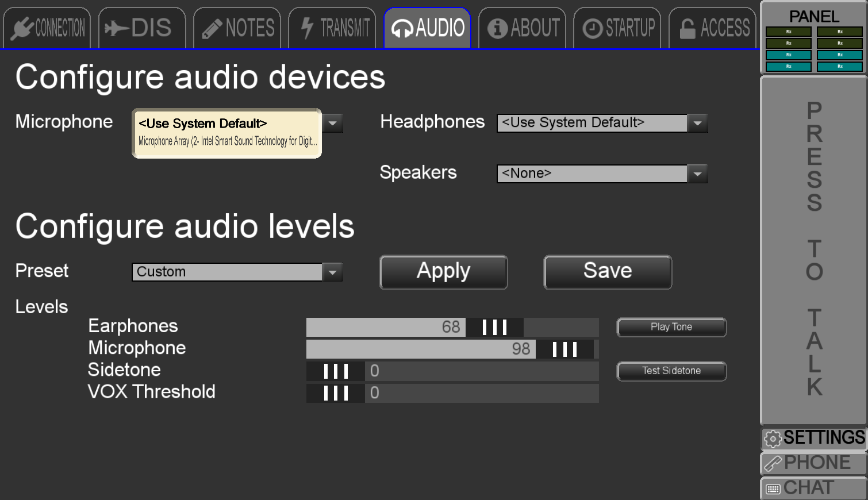Select Microphone Array Intel Smart Sound option
The width and height of the screenshot is (868, 500).
(226, 141)
